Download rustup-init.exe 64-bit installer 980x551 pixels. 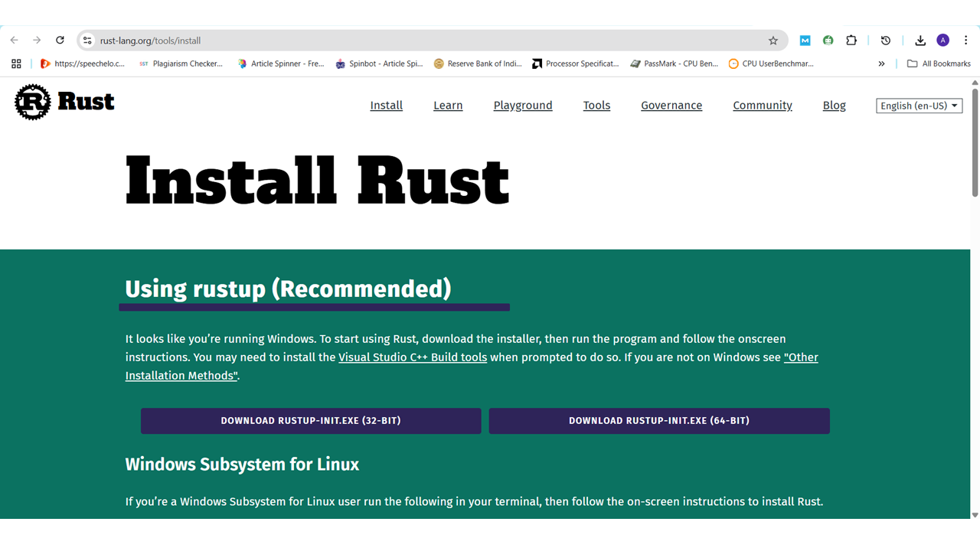pos(659,421)
